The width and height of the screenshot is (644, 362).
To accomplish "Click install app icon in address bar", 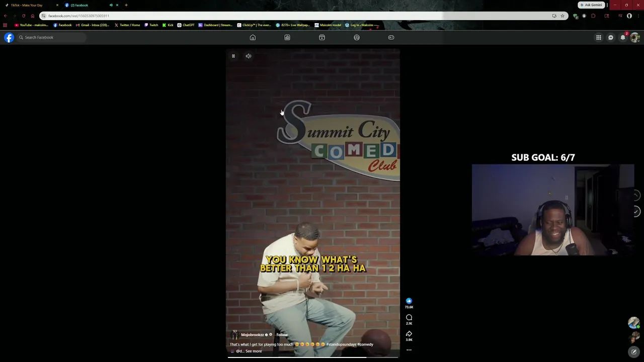I will 554,16.
